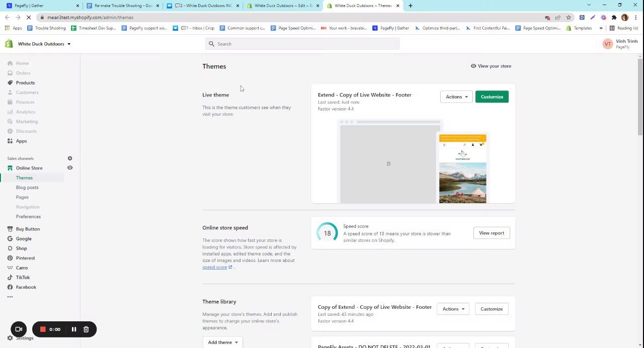Pause the screen recording
The width and height of the screenshot is (644, 348).
[x=73, y=329]
